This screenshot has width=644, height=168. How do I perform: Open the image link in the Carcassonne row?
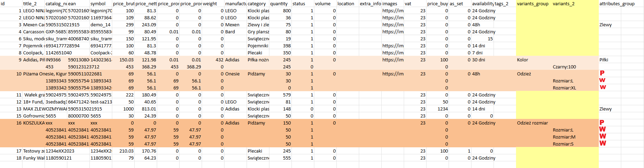pos(393,32)
